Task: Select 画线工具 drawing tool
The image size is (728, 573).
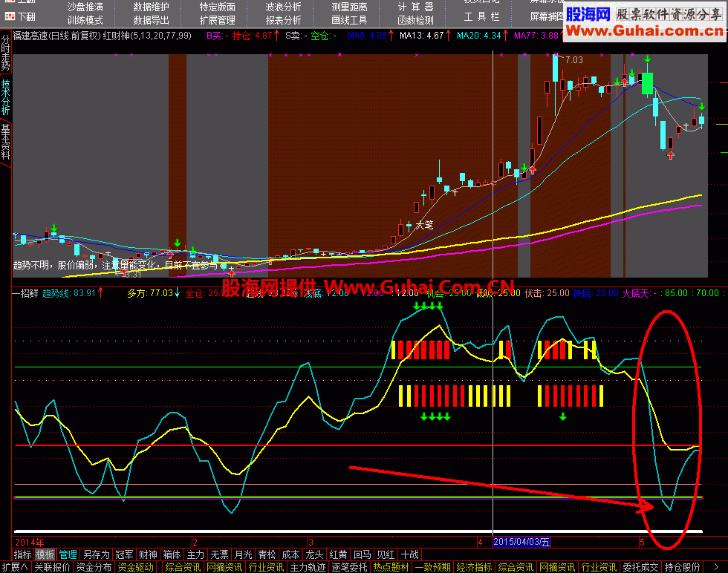Action: 349,21
